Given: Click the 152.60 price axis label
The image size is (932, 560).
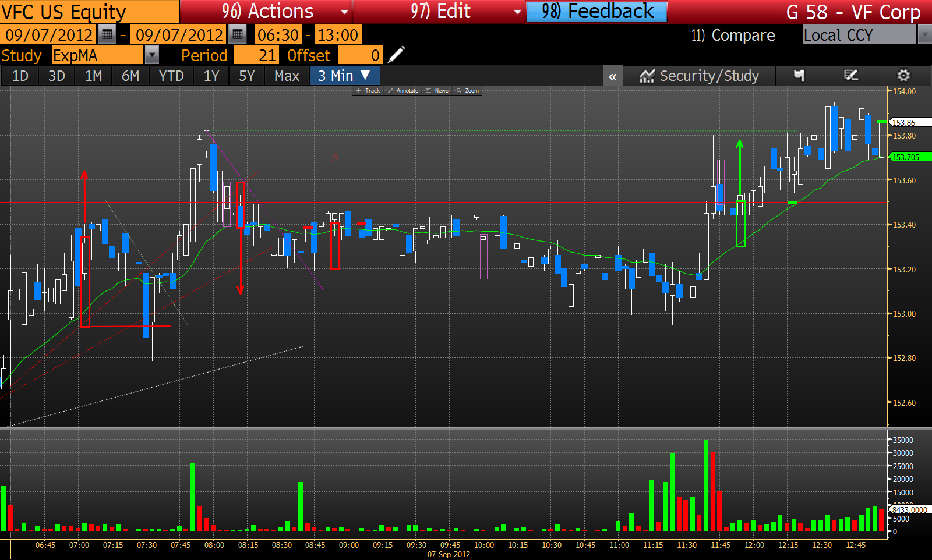Looking at the screenshot, I should coord(904,403).
